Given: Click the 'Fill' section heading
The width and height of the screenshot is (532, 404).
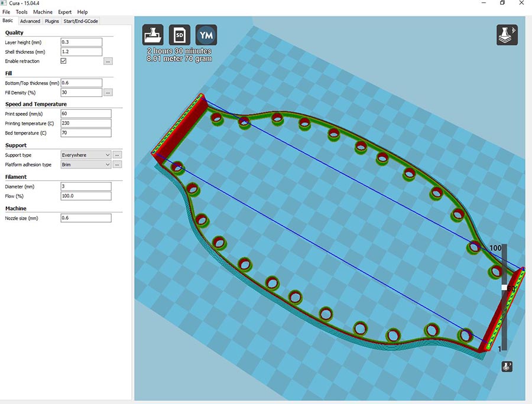Looking at the screenshot, I should [x=8, y=73].
